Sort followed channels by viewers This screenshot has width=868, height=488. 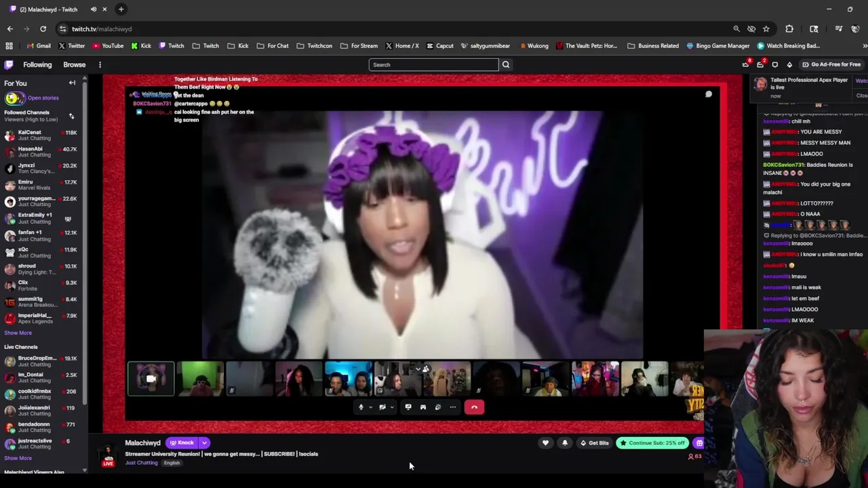(71, 116)
